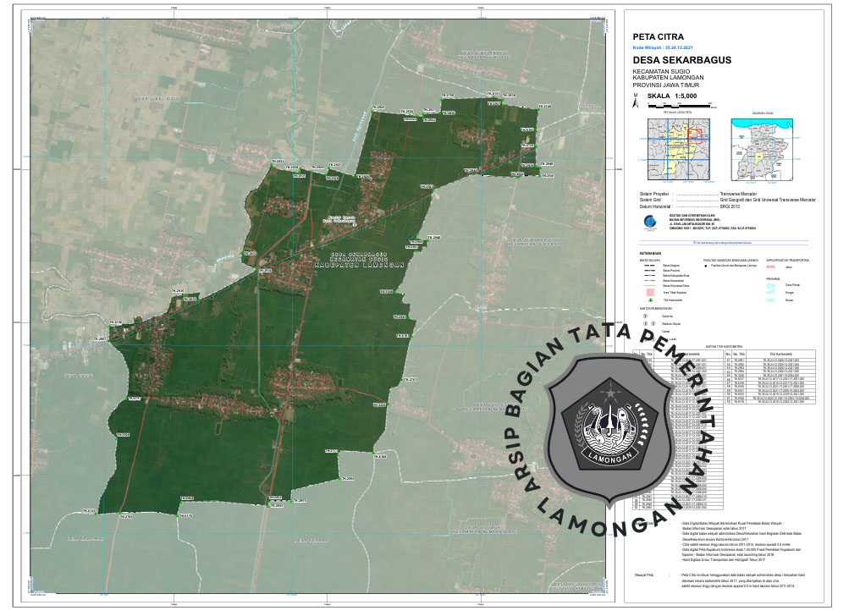
Task: Click the pink Area Tidak Sepakat swatch
Action: coord(648,292)
